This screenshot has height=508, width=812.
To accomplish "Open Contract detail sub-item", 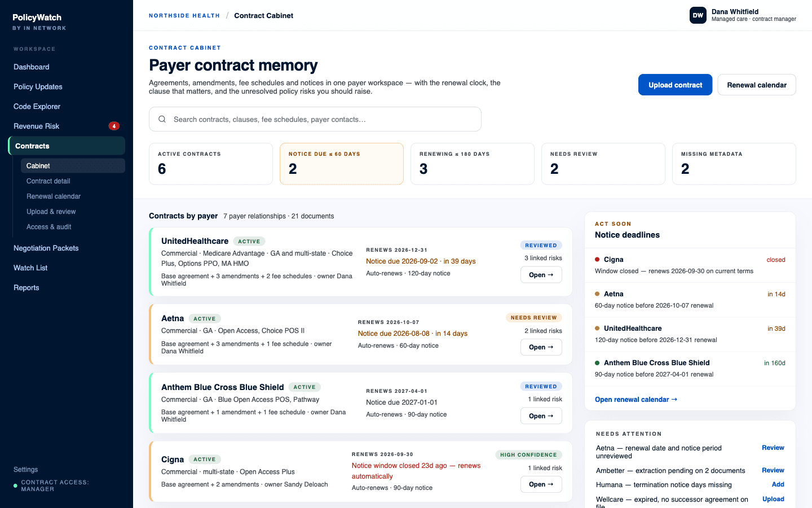I will point(73,181).
